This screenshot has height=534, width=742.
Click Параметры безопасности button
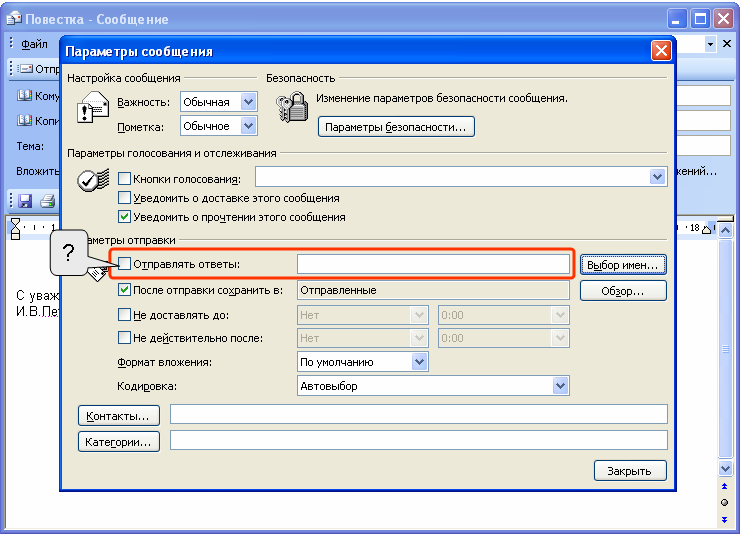(396, 127)
